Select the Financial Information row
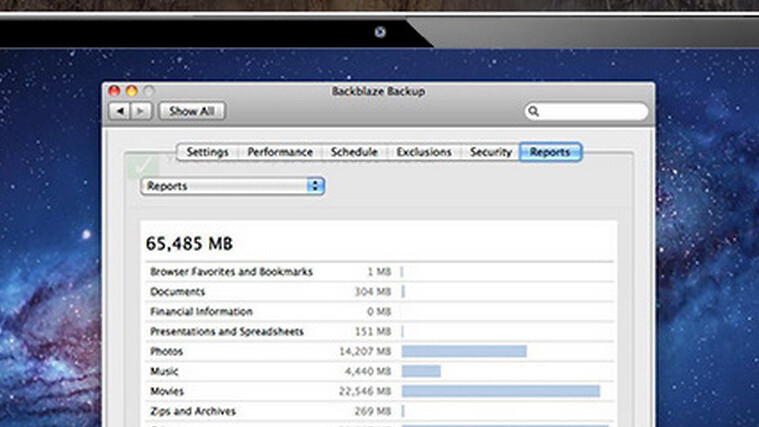This screenshot has height=427, width=759. pyautogui.click(x=380, y=311)
